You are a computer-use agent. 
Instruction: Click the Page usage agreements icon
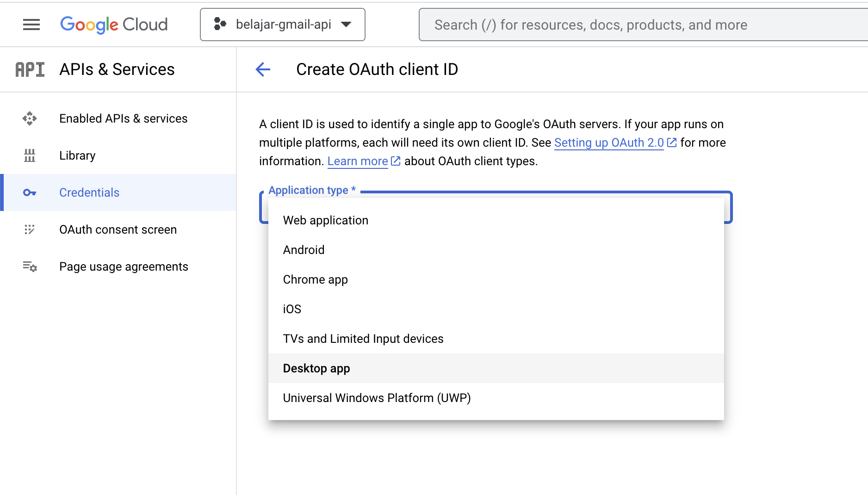pos(30,266)
